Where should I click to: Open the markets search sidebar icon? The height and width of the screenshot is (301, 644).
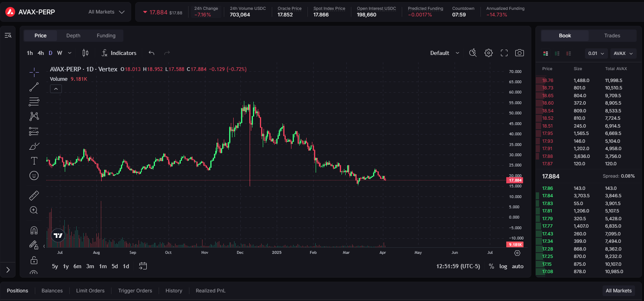(8, 36)
